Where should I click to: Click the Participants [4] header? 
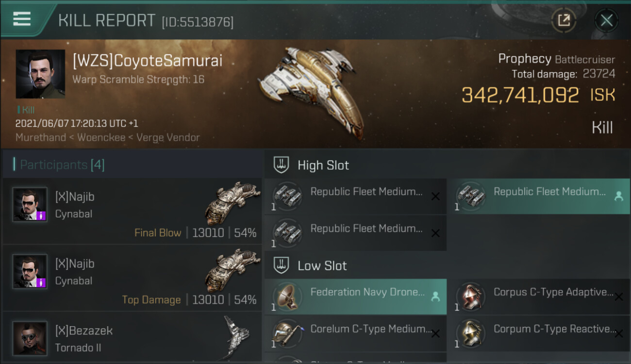[x=62, y=165]
